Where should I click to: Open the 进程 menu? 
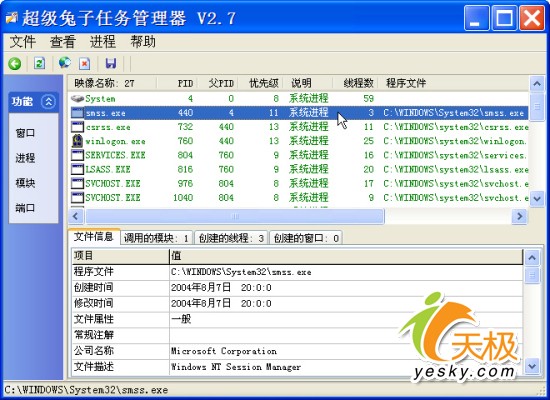(103, 42)
